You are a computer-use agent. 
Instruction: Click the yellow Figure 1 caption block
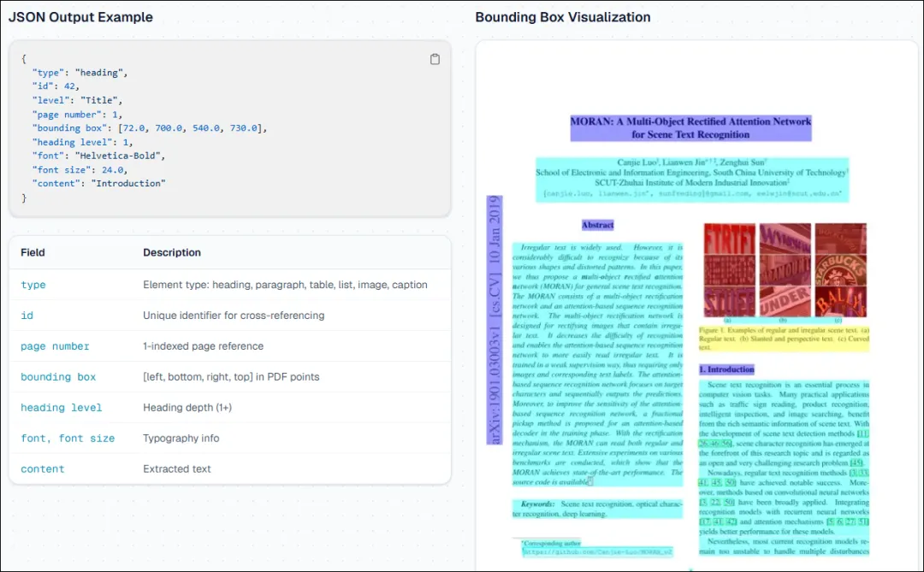[784, 339]
